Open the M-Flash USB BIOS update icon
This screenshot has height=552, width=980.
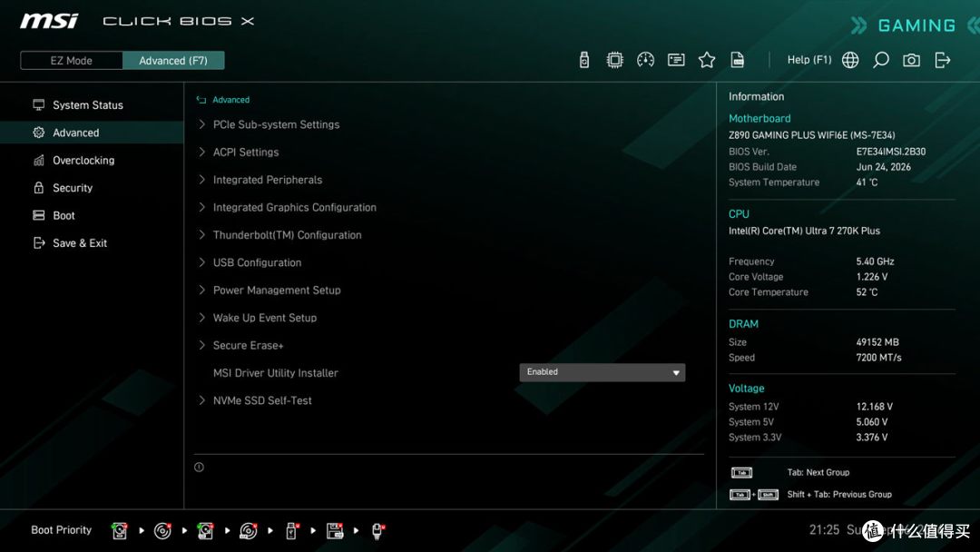584,60
